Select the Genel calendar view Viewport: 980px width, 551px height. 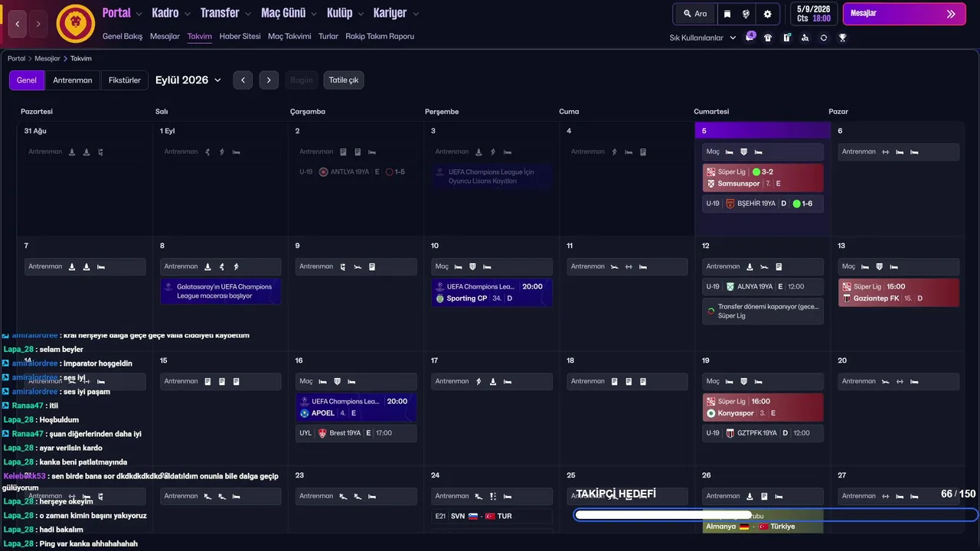point(27,80)
